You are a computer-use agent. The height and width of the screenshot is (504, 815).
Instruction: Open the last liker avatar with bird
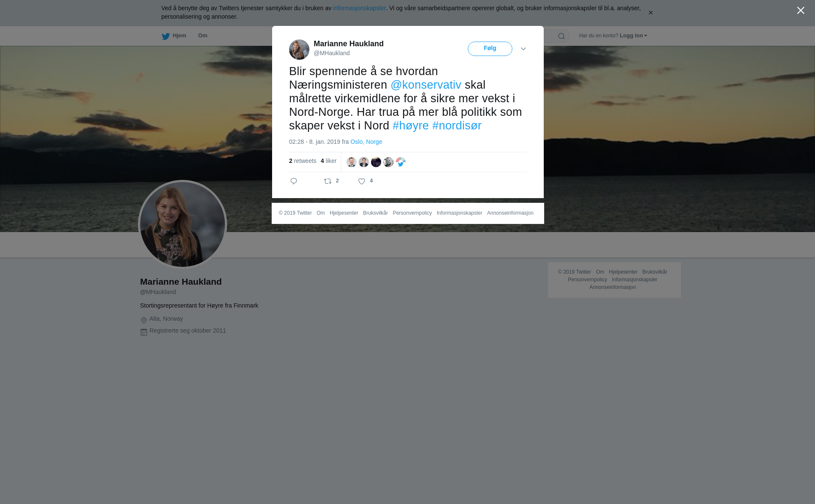(401, 162)
